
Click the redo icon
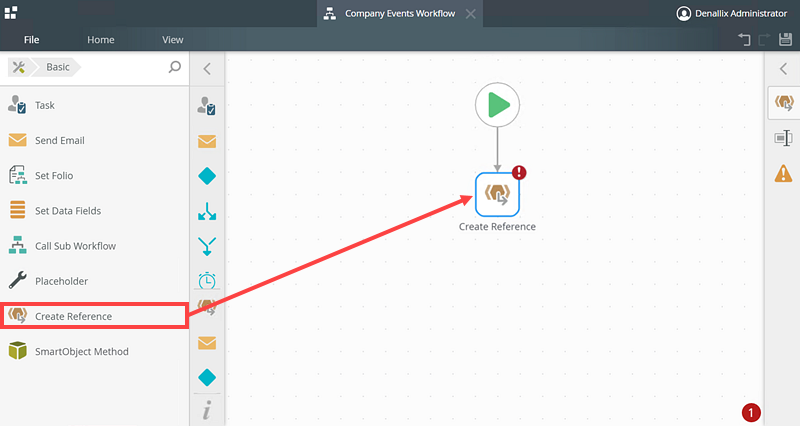[764, 39]
